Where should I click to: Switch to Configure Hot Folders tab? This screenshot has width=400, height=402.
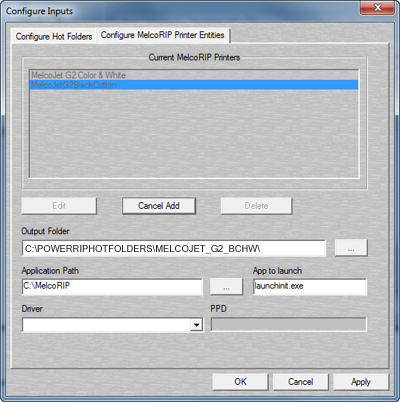[x=54, y=36]
